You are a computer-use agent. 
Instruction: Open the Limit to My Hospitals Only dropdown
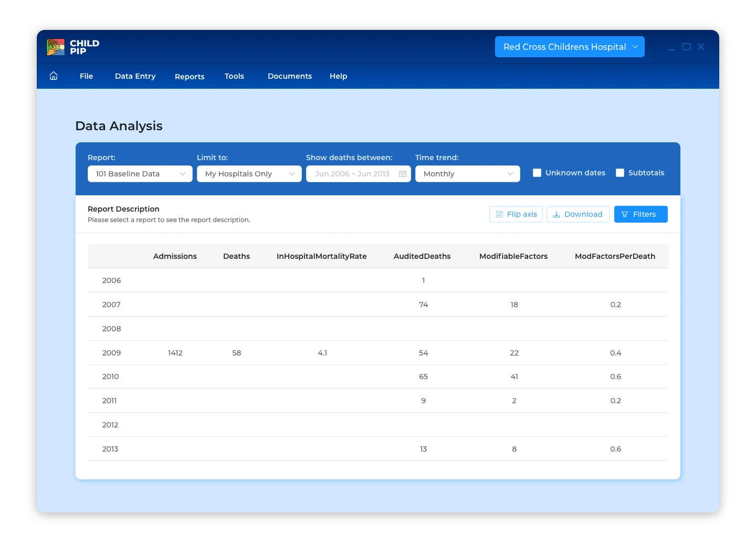click(x=249, y=174)
